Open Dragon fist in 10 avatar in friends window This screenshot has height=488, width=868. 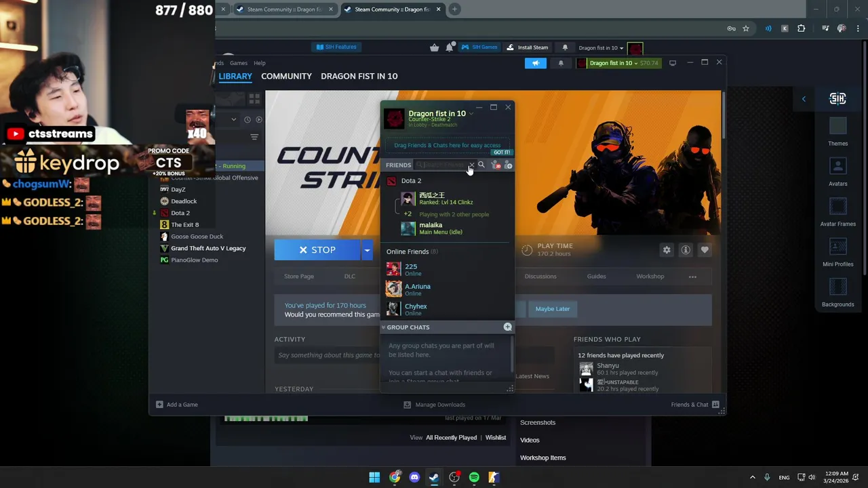point(395,119)
